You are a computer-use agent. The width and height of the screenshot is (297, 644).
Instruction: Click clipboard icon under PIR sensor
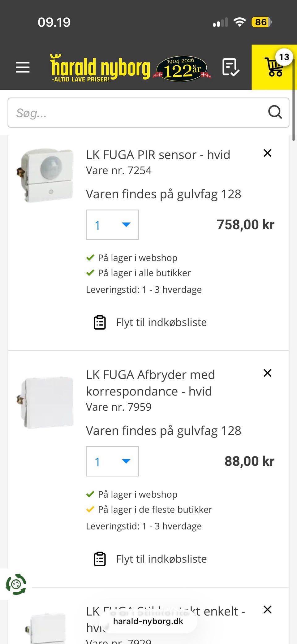pyautogui.click(x=100, y=322)
